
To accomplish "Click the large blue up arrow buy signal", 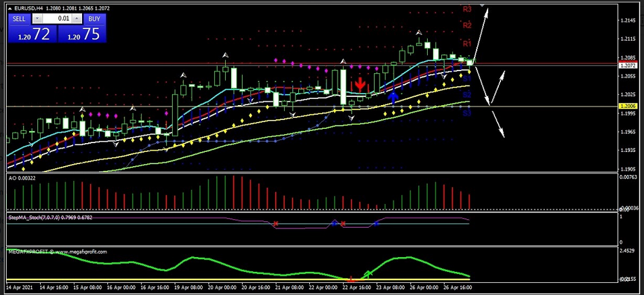I will point(393,97).
